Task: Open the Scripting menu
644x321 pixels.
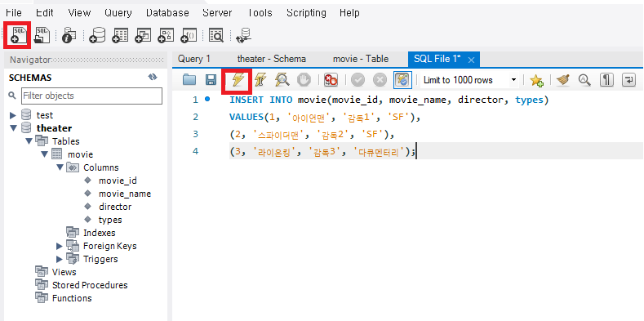Action: pyautogui.click(x=306, y=13)
